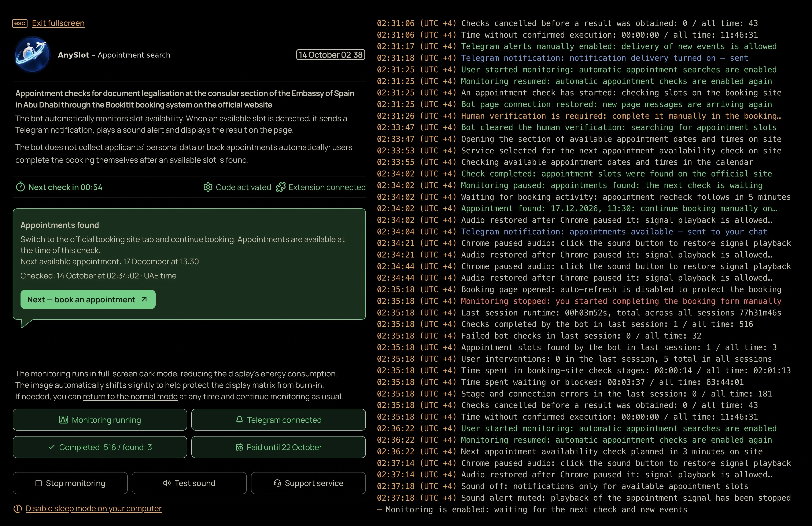The width and height of the screenshot is (812, 526).
Task: Click final log line Monitoring is enabled
Action: pos(532,509)
